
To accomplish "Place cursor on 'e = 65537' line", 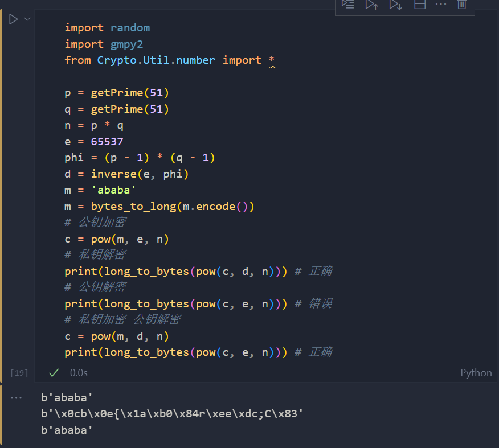I will [x=94, y=142].
